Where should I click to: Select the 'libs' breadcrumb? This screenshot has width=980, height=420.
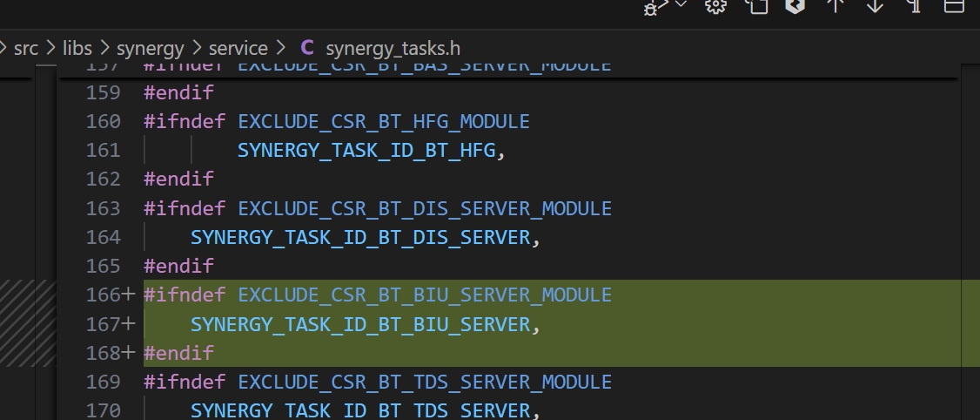click(77, 48)
